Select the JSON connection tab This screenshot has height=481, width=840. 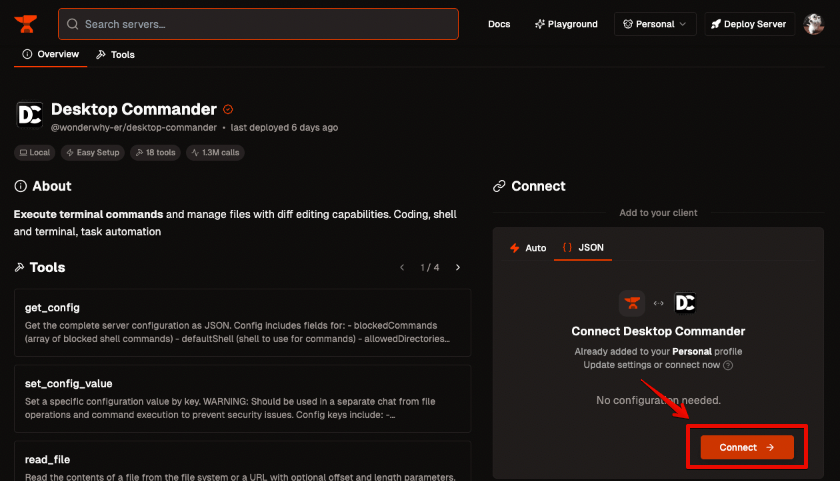583,247
